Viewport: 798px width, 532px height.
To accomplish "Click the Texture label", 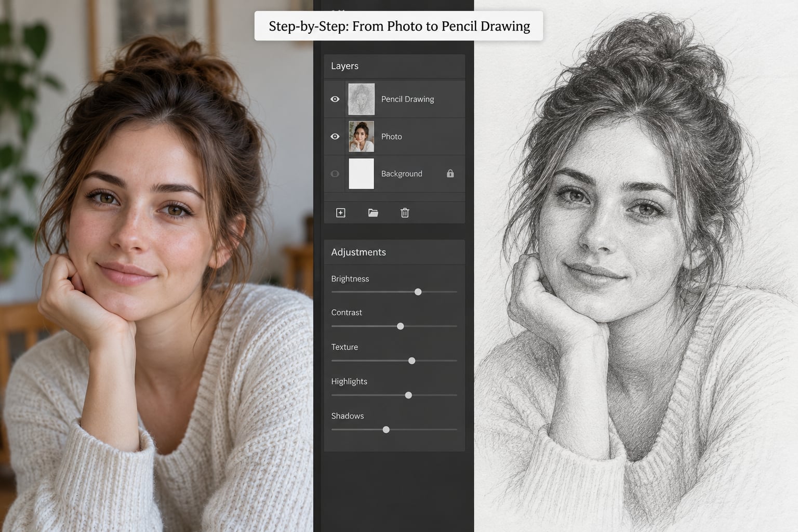I will point(344,347).
